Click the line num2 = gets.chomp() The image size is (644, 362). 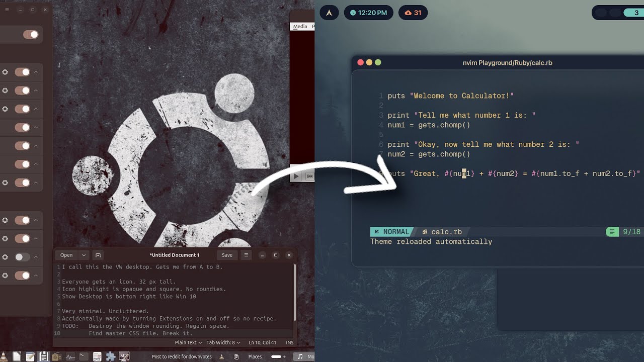[429, 154]
